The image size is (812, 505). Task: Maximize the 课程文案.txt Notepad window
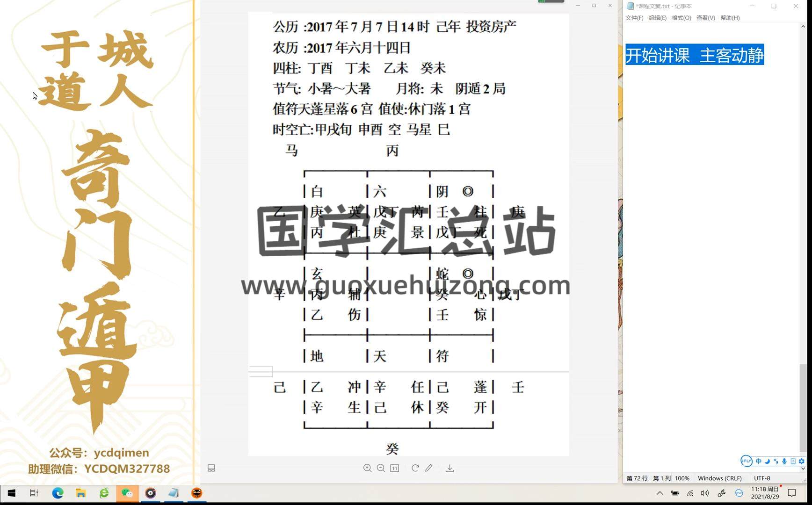tap(774, 6)
